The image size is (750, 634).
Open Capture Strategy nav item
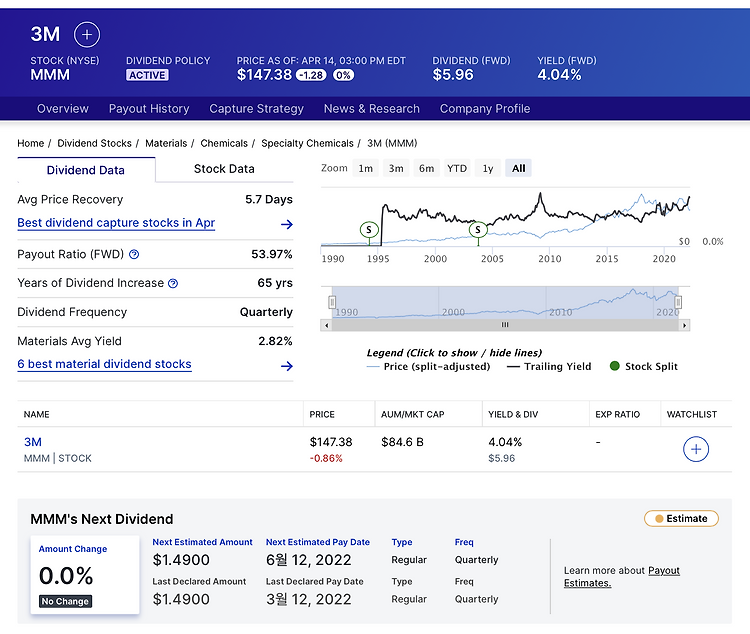(256, 109)
